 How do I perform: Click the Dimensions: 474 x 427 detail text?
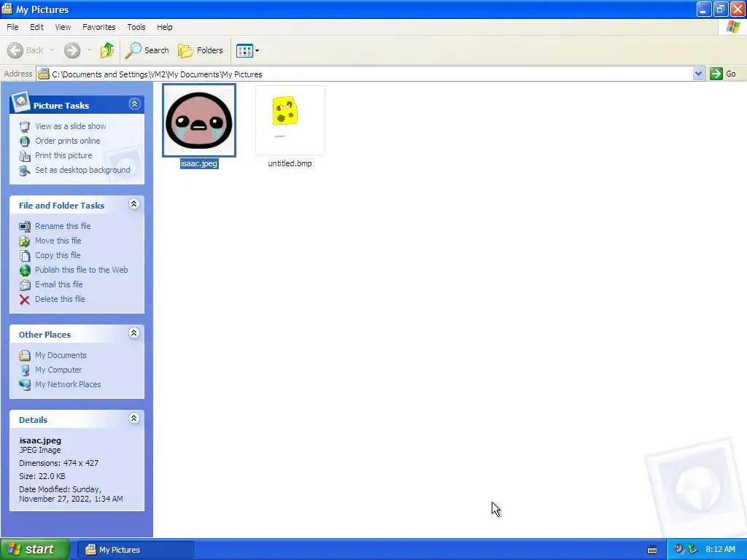58,463
